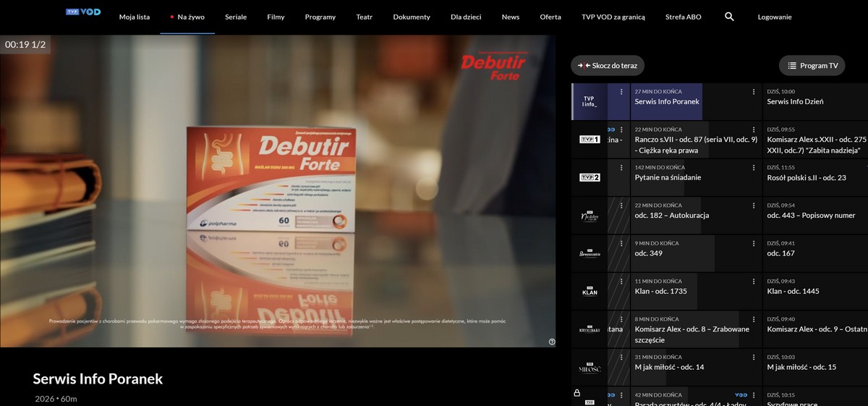Click the Skocz do teraz button
This screenshot has width=868, height=406.
[608, 65]
